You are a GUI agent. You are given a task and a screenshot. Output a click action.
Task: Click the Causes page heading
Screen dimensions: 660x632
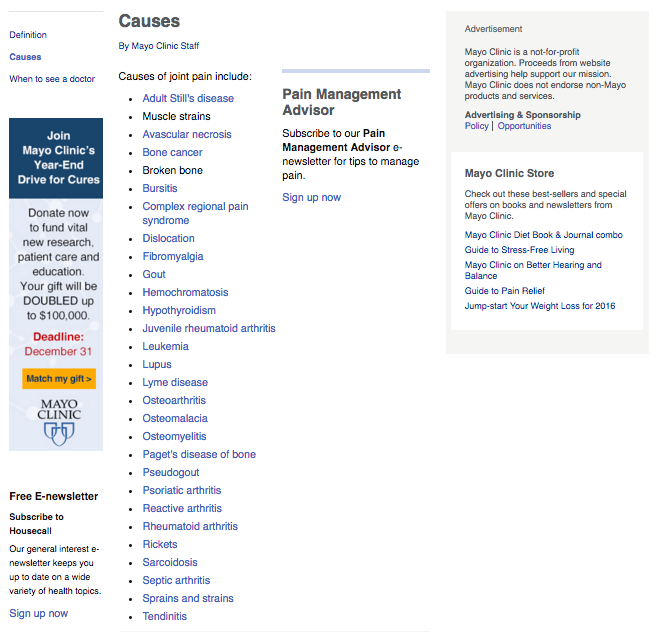click(149, 21)
